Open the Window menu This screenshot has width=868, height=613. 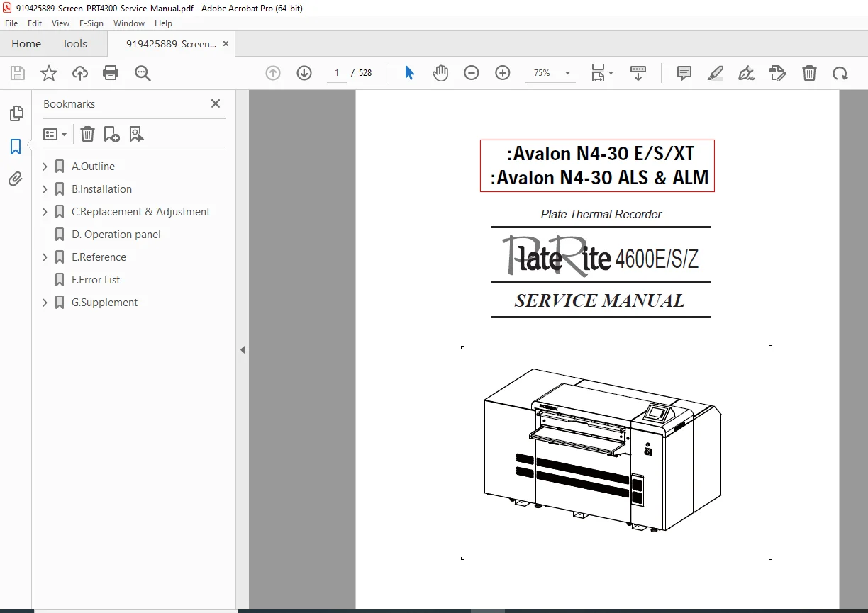coord(129,23)
